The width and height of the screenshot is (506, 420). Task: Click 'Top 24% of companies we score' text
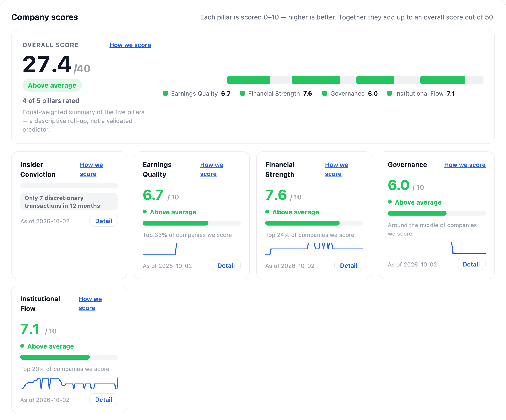click(310, 235)
